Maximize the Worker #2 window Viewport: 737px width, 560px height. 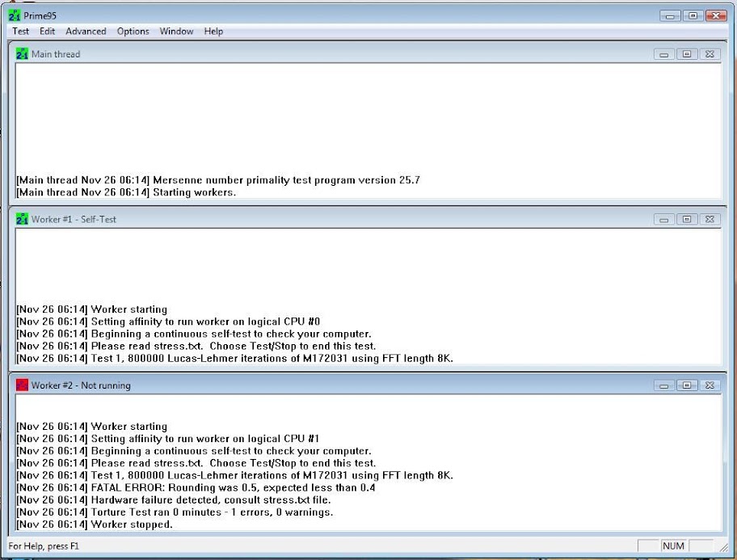click(x=687, y=385)
